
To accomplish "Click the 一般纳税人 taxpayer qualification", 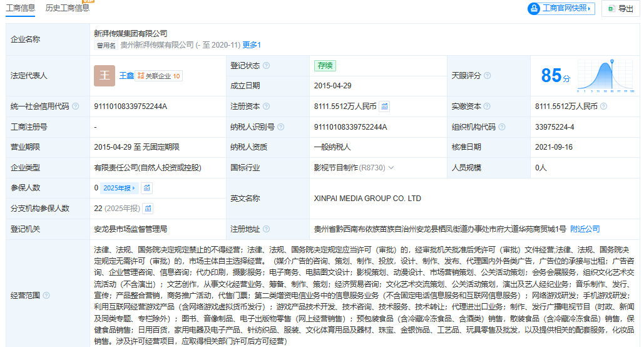I will coord(332,147).
